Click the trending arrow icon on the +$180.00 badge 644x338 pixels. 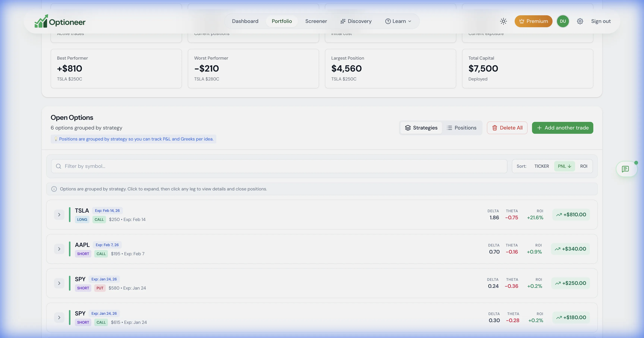(559, 318)
